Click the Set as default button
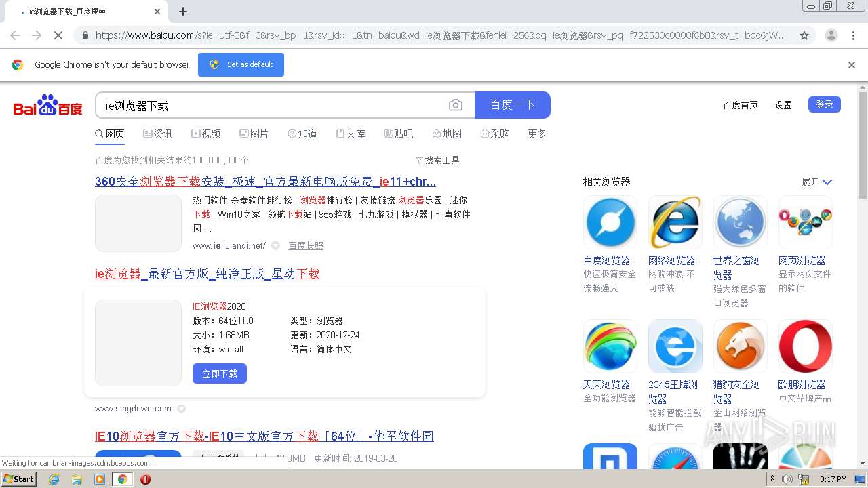868x488 pixels. (241, 64)
